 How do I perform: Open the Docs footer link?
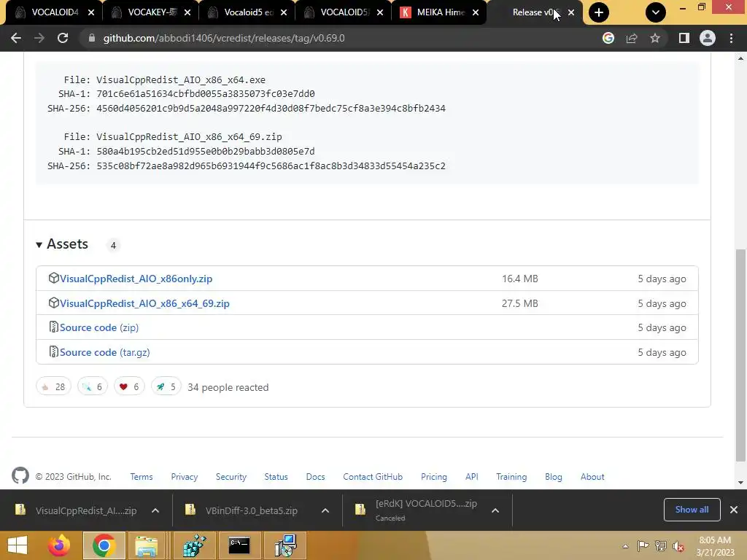315,477
